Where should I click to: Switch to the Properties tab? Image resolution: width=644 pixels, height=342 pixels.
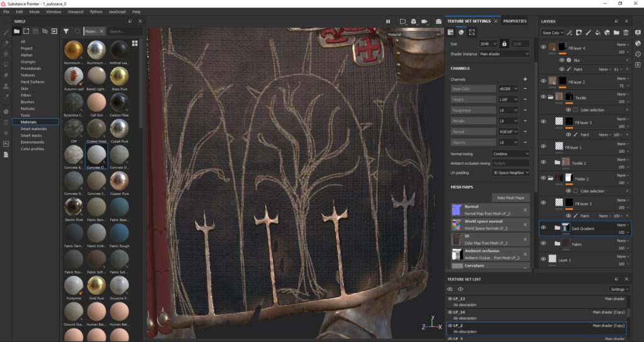click(515, 21)
